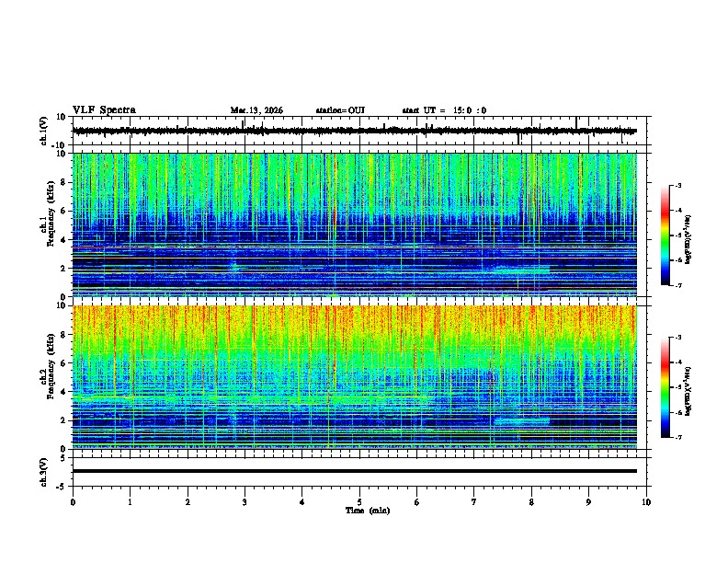The image size is (728, 563).
Task: Click time axis tick label "1"
Action: [130, 502]
